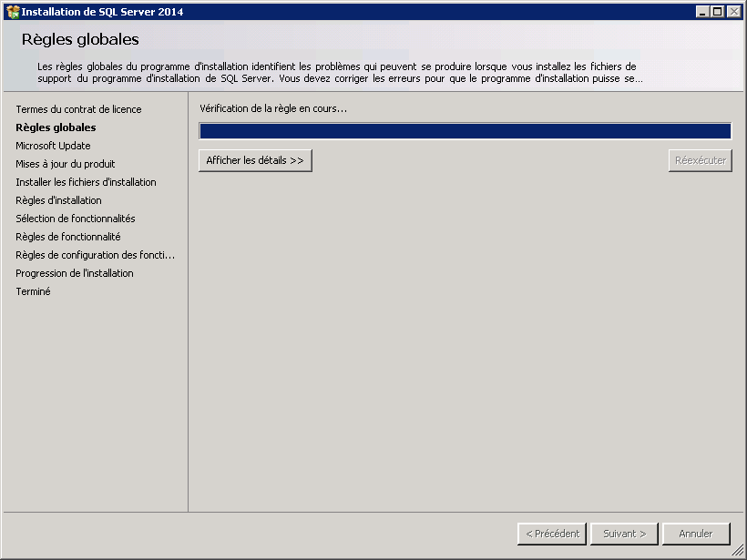
Task: Click the Suivant button
Action: pyautogui.click(x=624, y=534)
